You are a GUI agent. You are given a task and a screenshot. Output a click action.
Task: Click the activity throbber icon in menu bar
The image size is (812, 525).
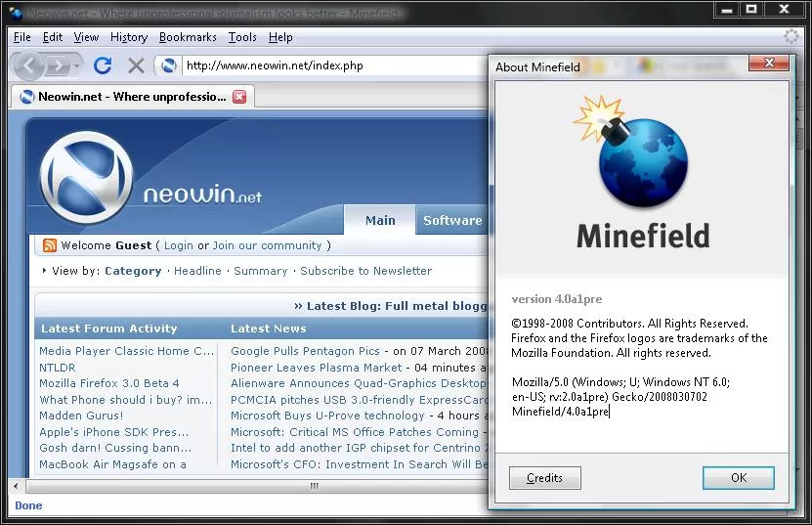tap(791, 36)
